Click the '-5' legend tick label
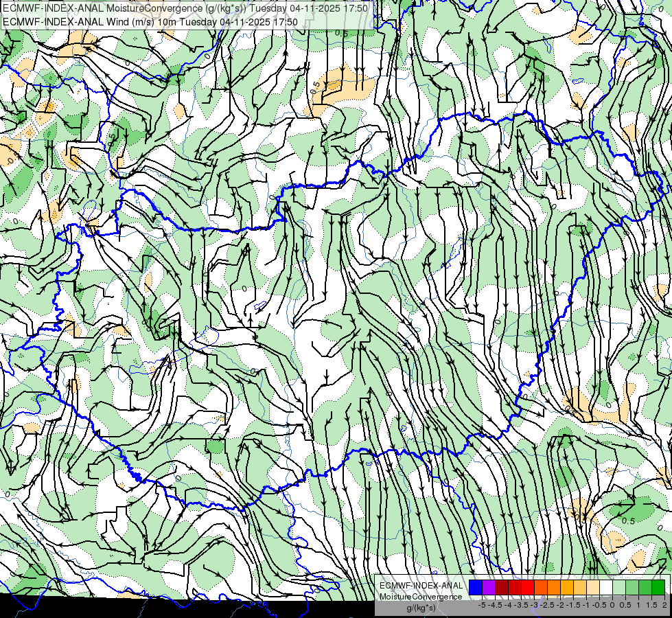Viewport: 672px width, 618px height. coord(482,605)
